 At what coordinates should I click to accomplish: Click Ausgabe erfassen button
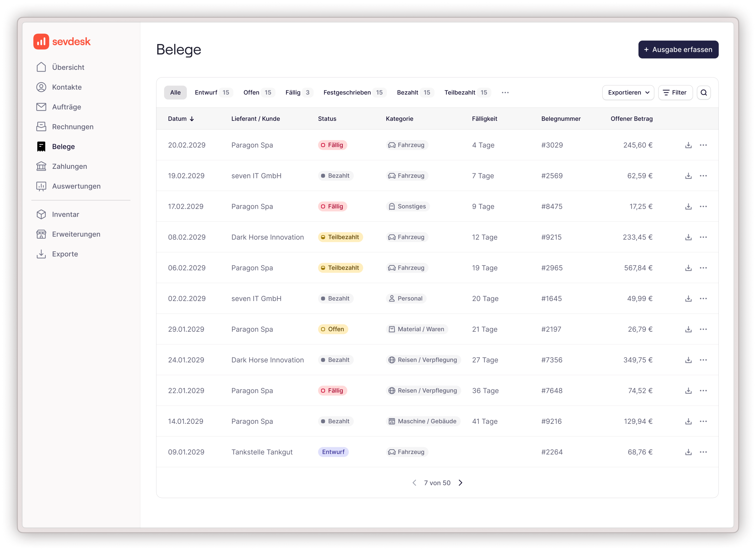tap(678, 50)
